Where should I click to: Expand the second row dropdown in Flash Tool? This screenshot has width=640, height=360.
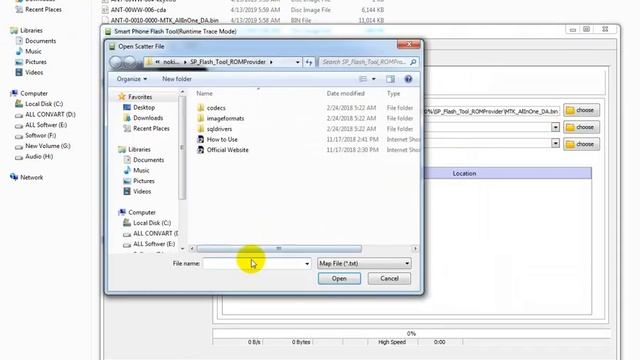pos(555,127)
